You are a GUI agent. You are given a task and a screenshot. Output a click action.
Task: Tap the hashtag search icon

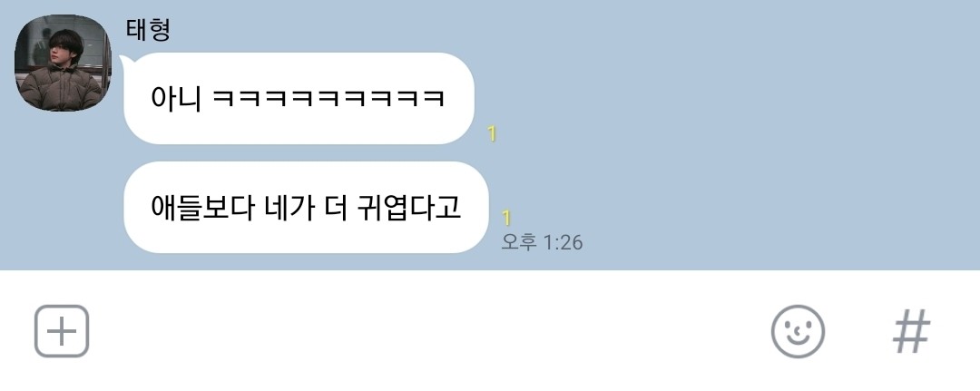(x=911, y=332)
